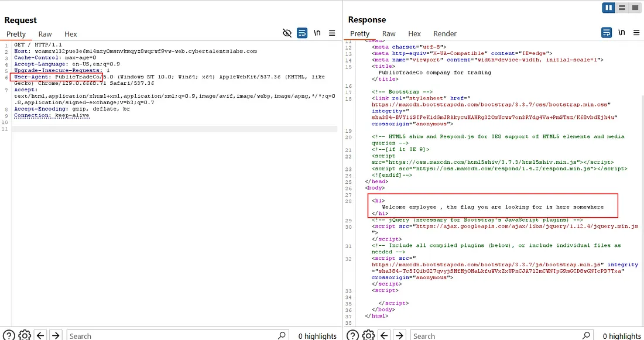Click the "Accept-Language:" header in the request
644x340 pixels.
click(41, 64)
